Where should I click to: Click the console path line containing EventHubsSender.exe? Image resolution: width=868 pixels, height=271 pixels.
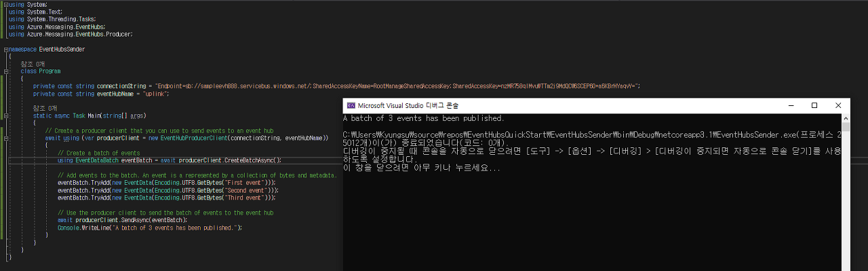tap(591, 134)
